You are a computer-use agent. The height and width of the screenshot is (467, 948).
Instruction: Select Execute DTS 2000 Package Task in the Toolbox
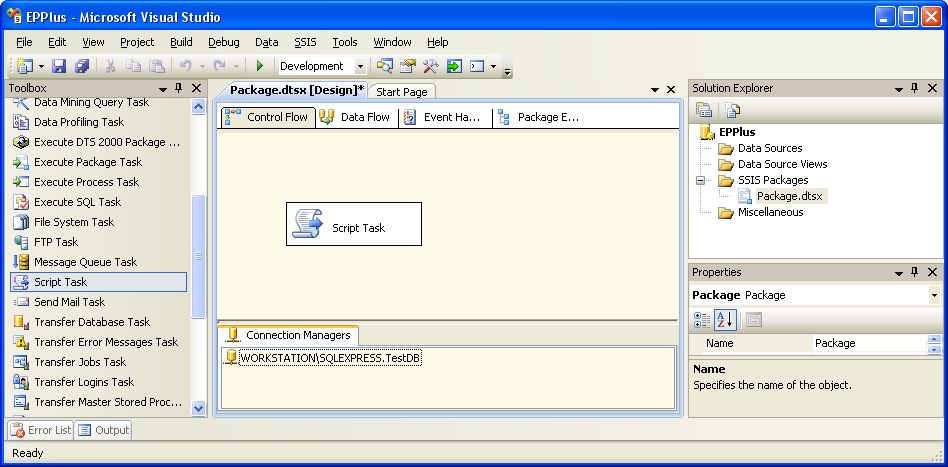pos(99,142)
